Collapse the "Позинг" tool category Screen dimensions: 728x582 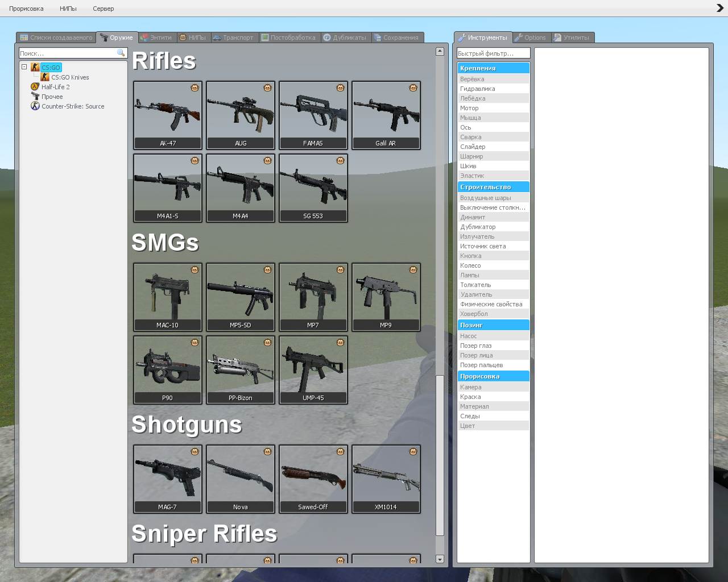coord(494,325)
